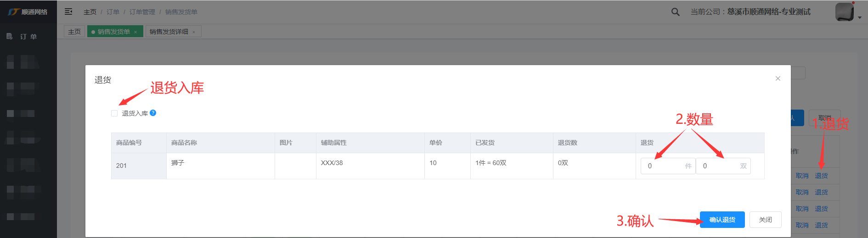The width and height of the screenshot is (868, 238).
Task: Collapse the sidebar with the hamburger icon
Action: [68, 11]
